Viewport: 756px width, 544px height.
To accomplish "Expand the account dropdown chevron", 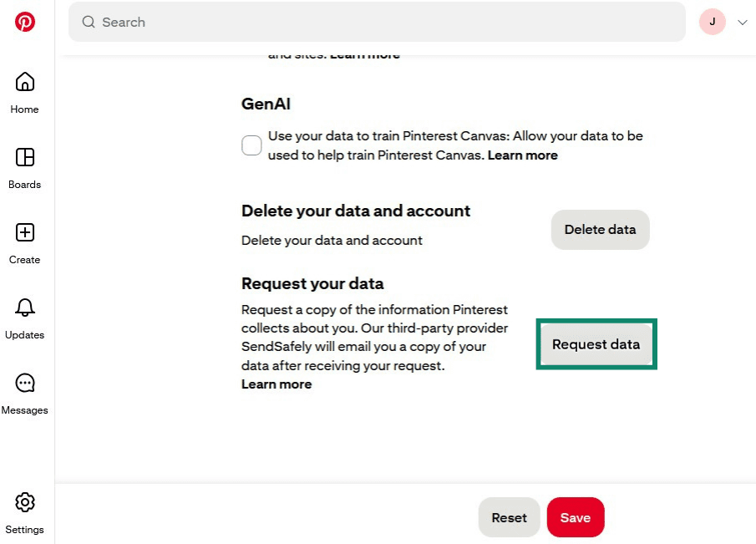I will 742,22.
